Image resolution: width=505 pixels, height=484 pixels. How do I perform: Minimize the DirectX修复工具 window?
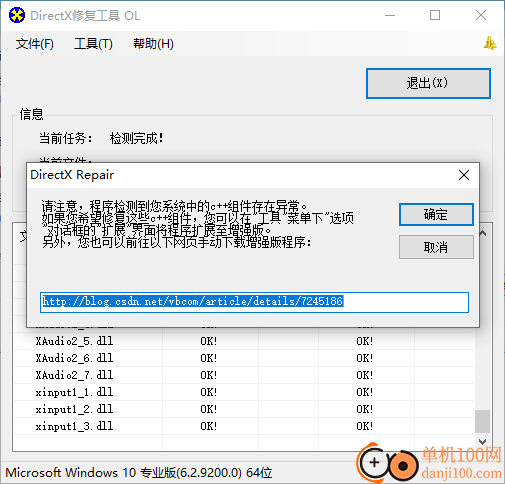click(390, 15)
